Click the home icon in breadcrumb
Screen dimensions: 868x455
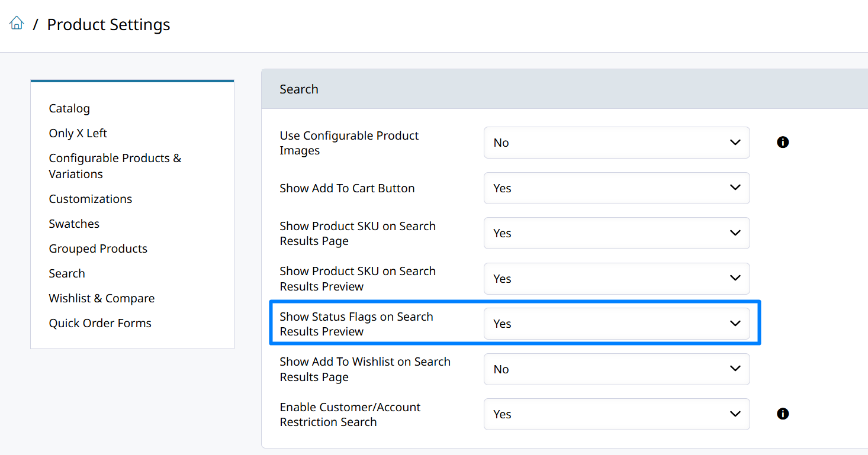click(x=17, y=24)
